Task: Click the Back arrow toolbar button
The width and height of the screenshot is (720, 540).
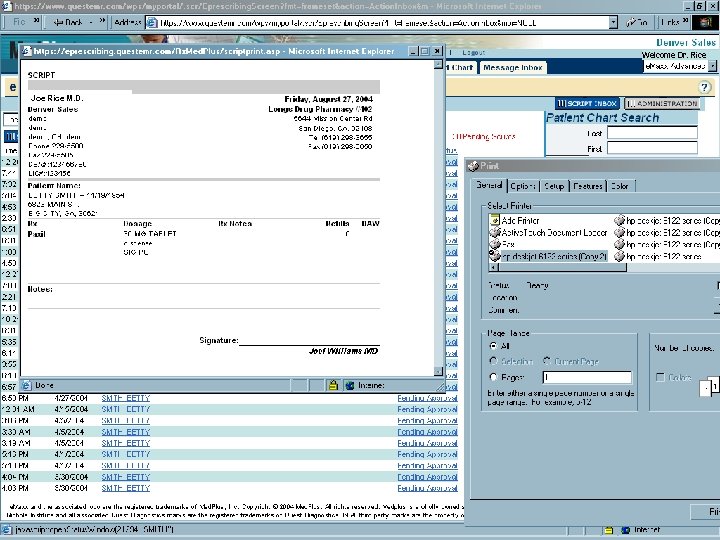Action: [68, 22]
